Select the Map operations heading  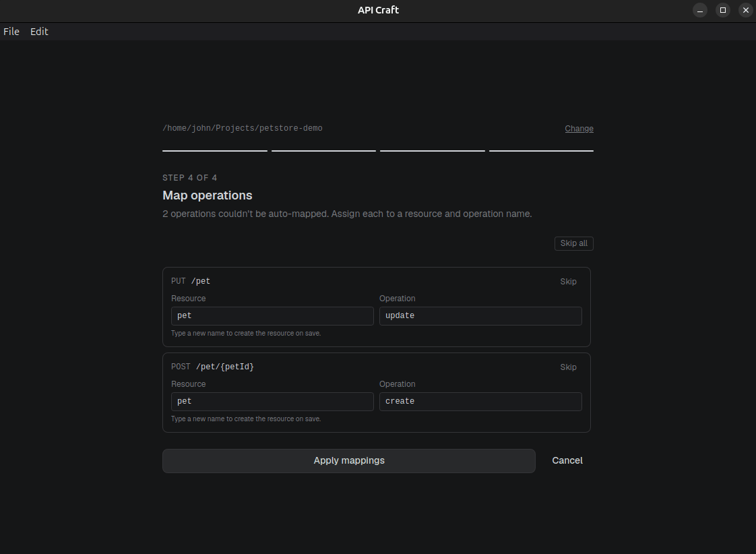(x=208, y=195)
